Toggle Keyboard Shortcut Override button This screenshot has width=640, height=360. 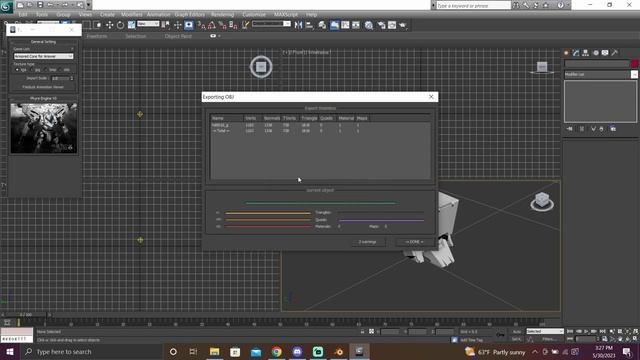[x=189, y=25]
